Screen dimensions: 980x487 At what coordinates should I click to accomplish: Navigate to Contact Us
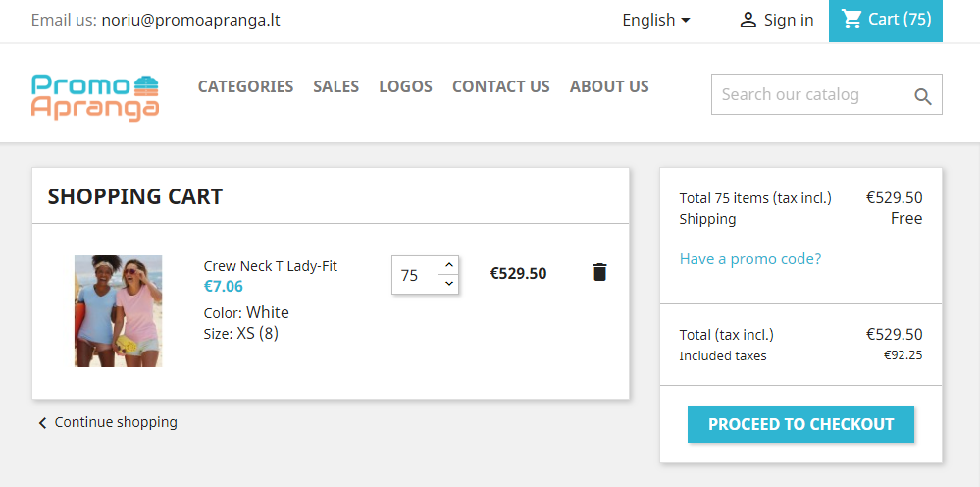(x=501, y=86)
